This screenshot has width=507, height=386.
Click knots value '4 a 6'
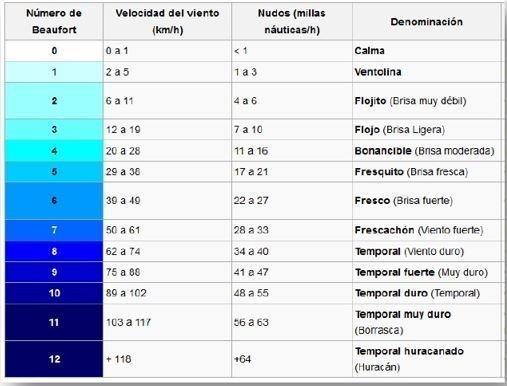tap(245, 101)
